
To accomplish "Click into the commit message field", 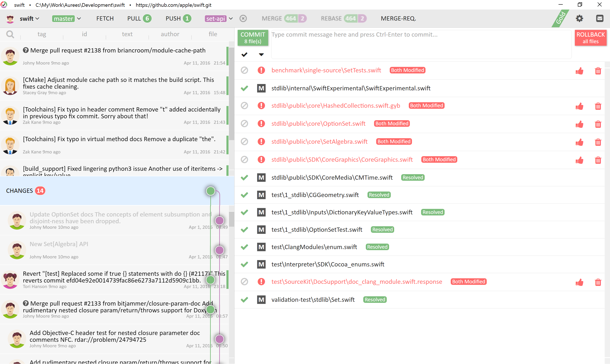I will coord(421,44).
